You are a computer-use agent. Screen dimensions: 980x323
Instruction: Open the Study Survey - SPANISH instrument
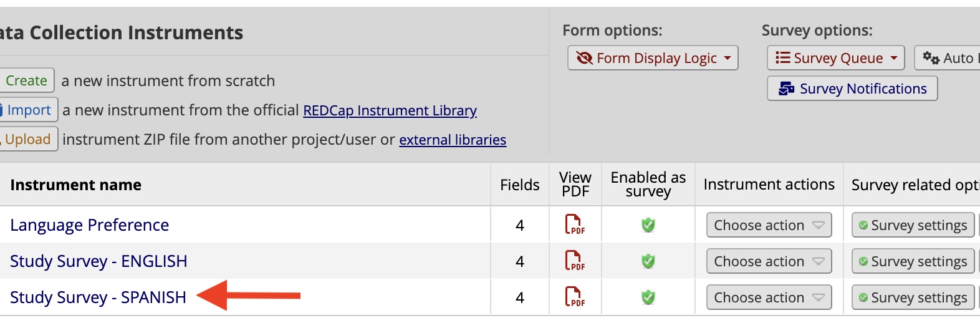98,297
